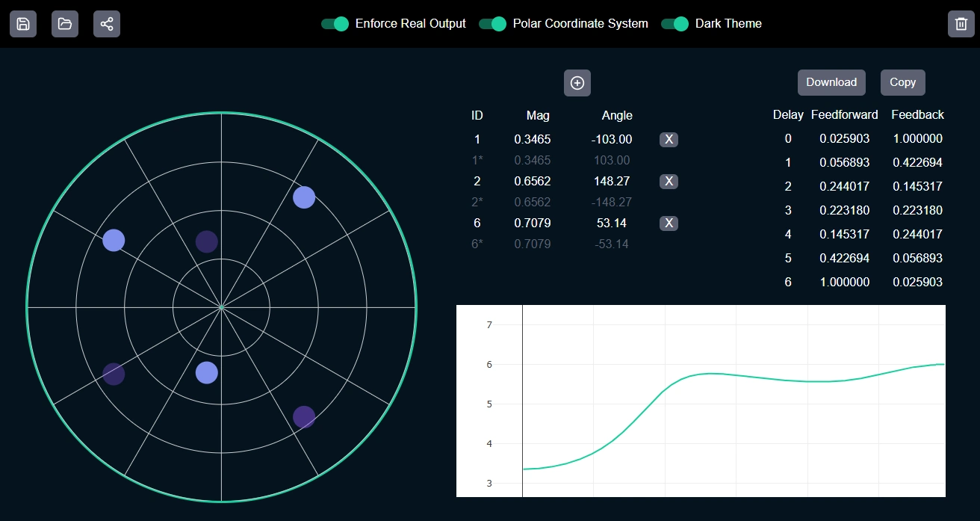Delete root ID 1 with its X button

(x=669, y=139)
